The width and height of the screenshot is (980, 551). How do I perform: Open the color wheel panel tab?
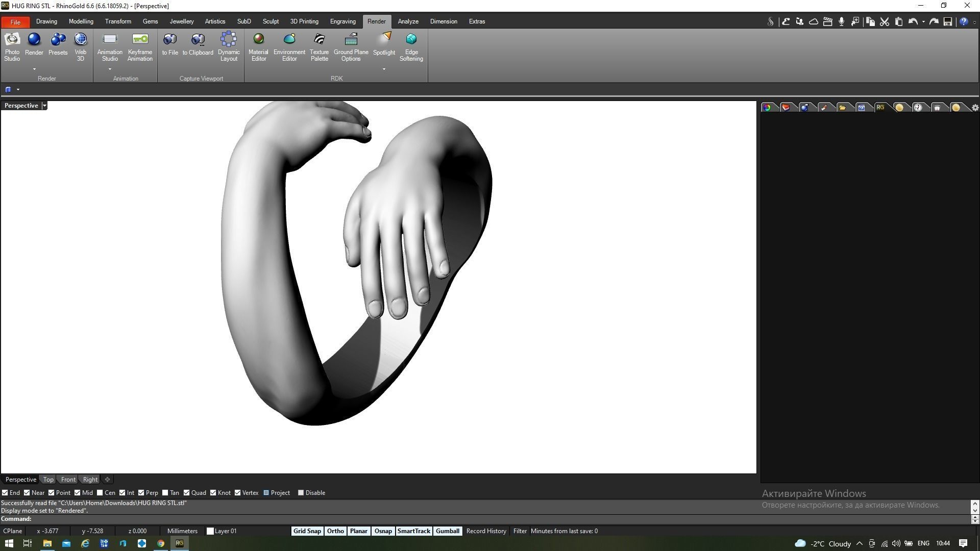[767, 107]
